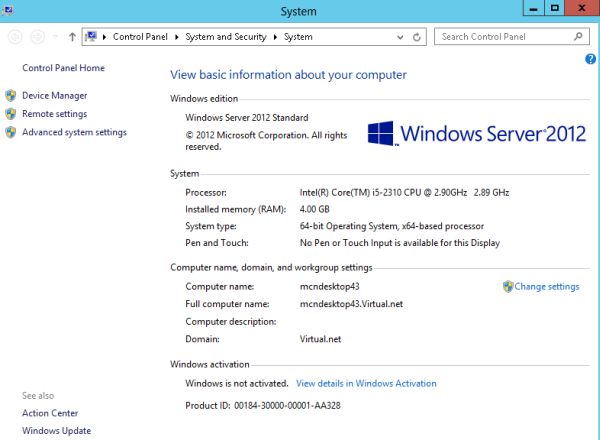Open the recent locations dropdown arrow
The height and width of the screenshot is (440, 600).
click(x=55, y=37)
